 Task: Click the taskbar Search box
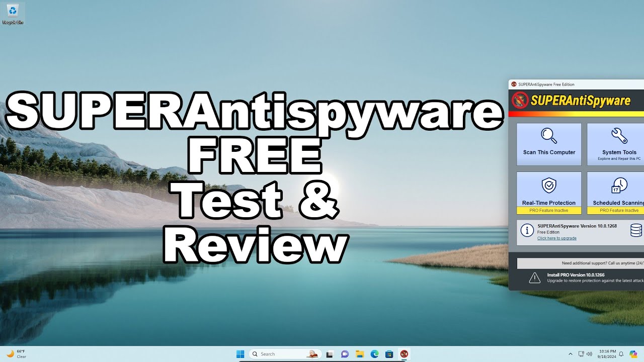[x=285, y=354]
